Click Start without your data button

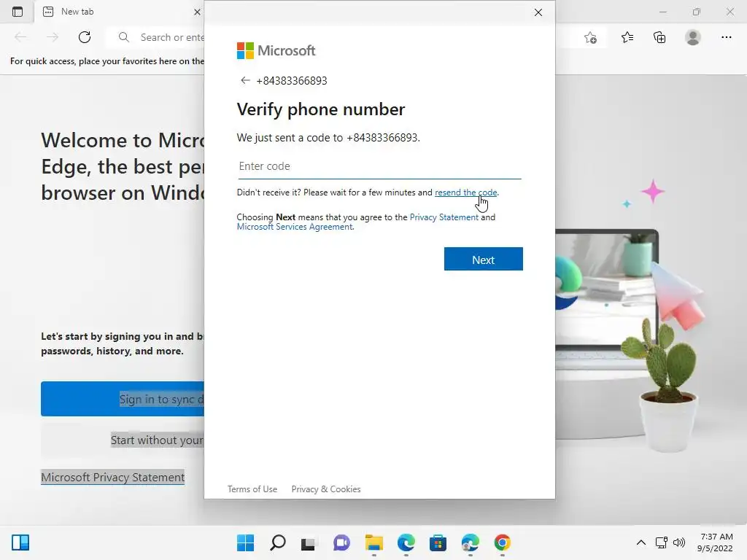coord(123,440)
